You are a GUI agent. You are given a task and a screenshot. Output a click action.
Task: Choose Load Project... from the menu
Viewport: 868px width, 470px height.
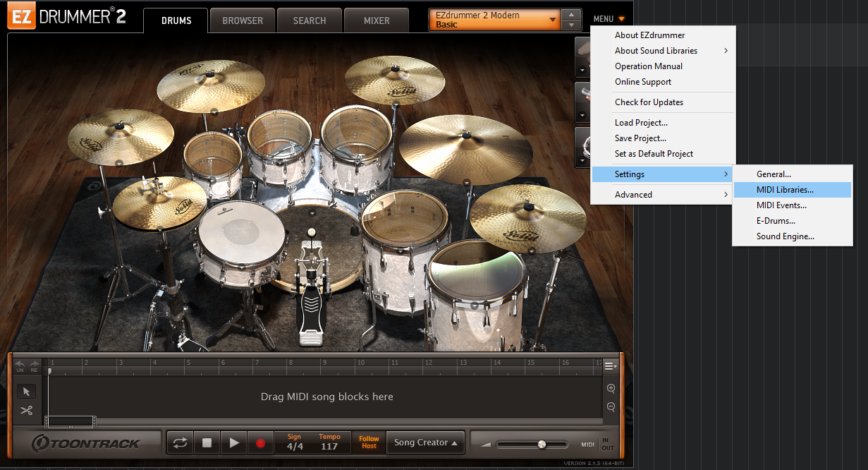coord(662,123)
